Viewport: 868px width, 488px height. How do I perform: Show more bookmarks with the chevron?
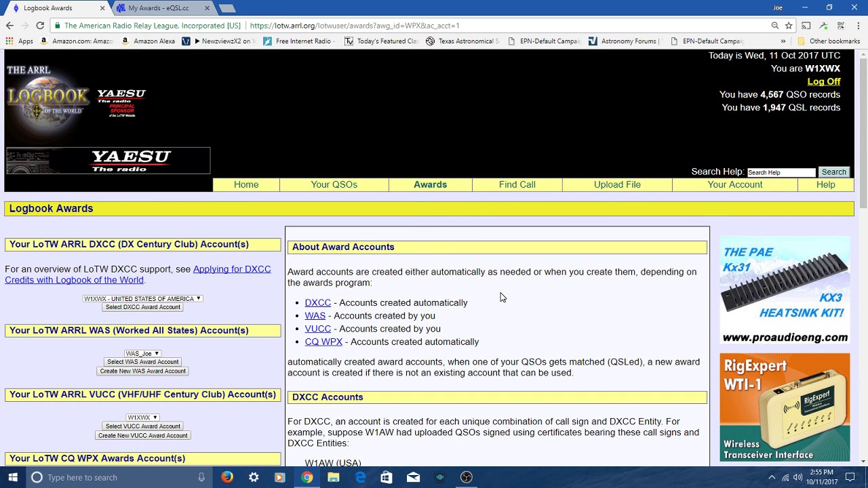pyautogui.click(x=783, y=41)
